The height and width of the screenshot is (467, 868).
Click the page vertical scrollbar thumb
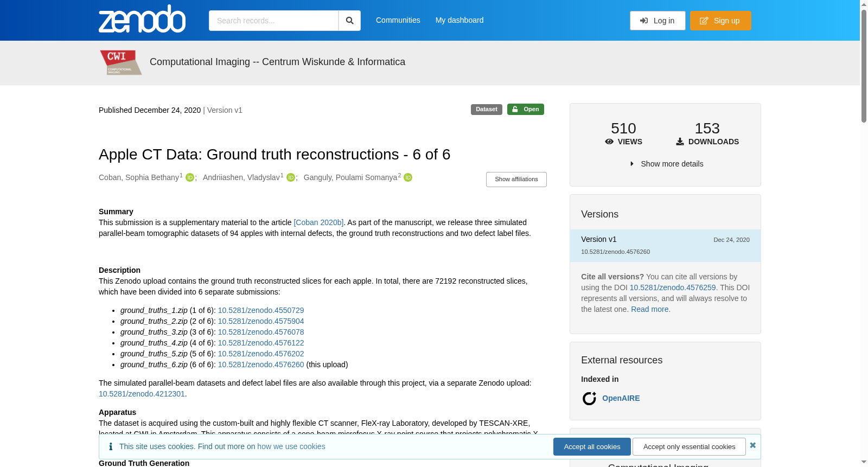point(864,65)
